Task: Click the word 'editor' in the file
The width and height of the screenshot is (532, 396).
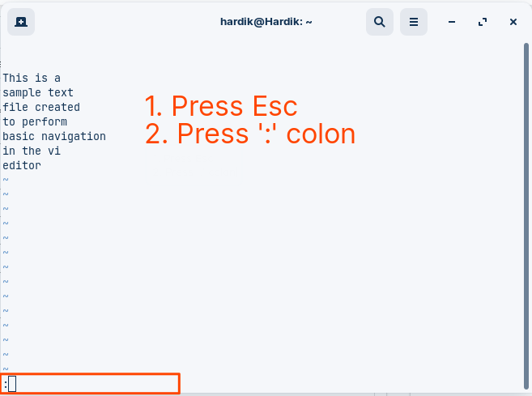Action: tap(22, 165)
